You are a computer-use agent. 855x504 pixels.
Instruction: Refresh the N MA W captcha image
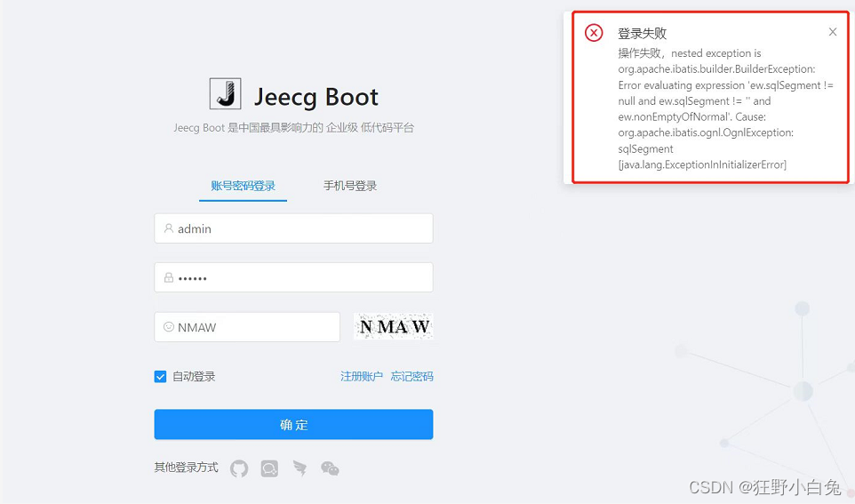click(x=393, y=326)
